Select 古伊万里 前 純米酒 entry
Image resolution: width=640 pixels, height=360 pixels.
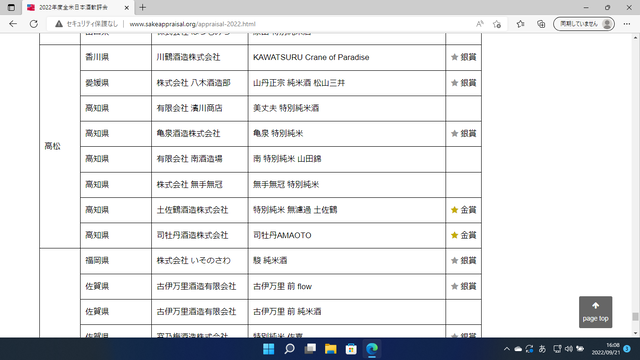coord(347,312)
